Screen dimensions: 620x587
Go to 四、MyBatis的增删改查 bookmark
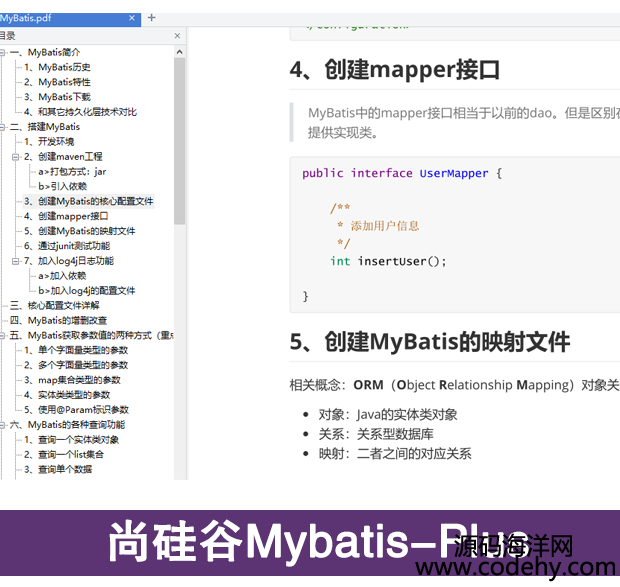(x=59, y=321)
